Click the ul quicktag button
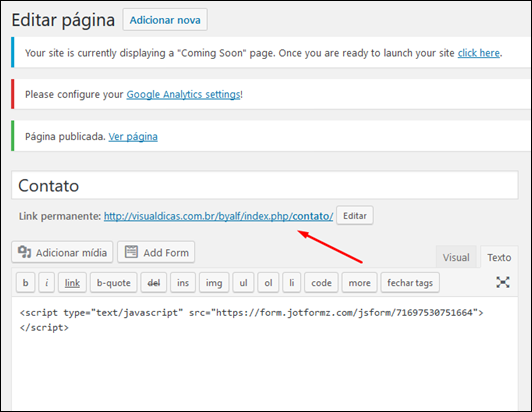This screenshot has height=412, width=532. (x=243, y=282)
